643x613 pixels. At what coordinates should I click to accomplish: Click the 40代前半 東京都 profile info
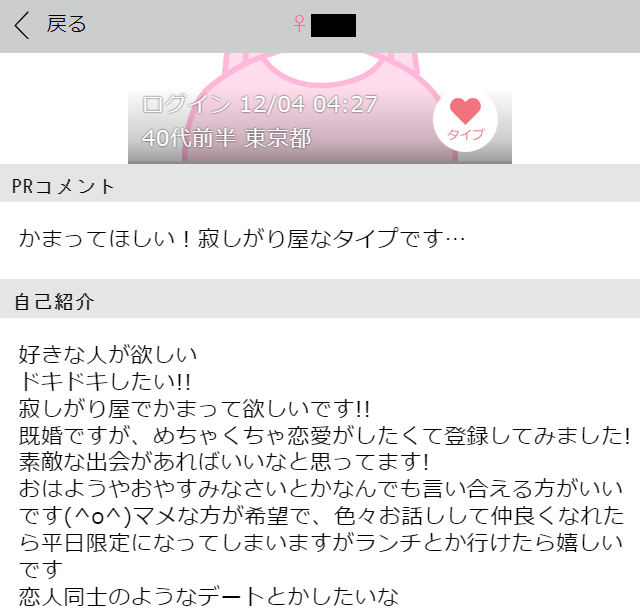[227, 138]
